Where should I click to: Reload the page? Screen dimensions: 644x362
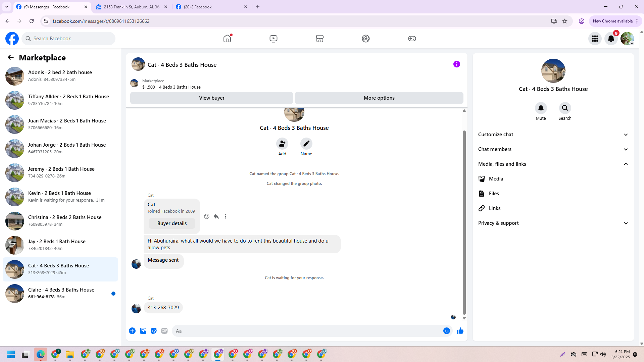(x=32, y=21)
